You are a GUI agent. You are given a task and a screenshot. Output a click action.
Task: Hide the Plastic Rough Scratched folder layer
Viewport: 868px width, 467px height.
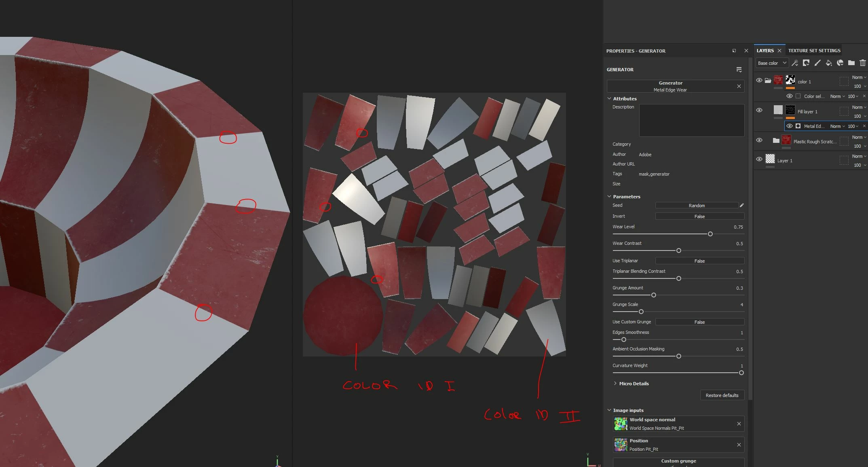tap(759, 140)
